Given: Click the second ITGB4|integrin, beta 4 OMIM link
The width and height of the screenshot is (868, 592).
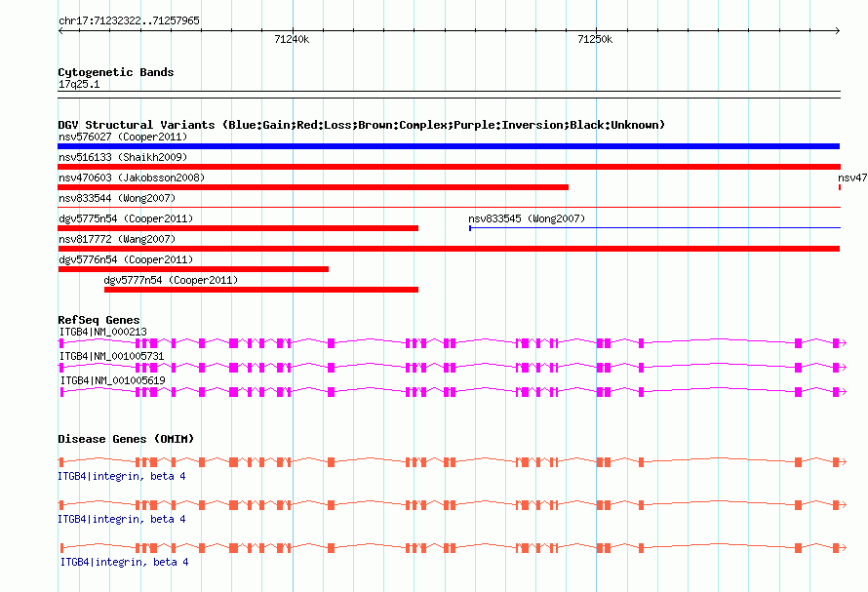Looking at the screenshot, I should coord(122,519).
